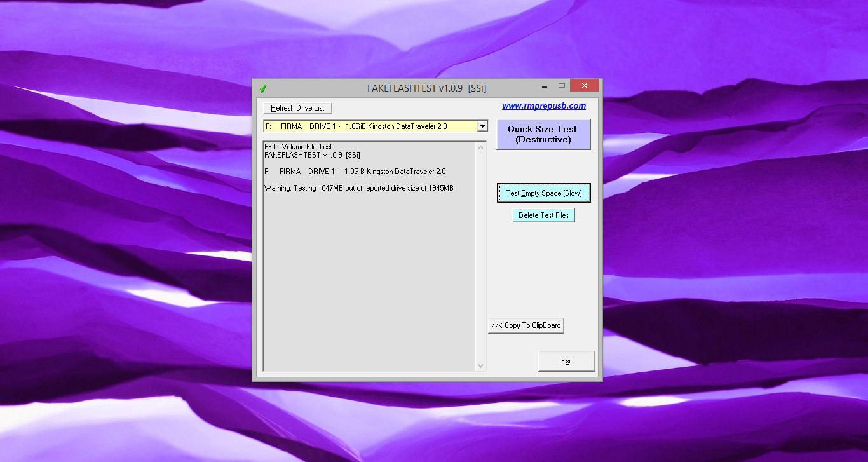Click the empty area of the log output
Screen dimensions: 868x462
tap(369, 286)
